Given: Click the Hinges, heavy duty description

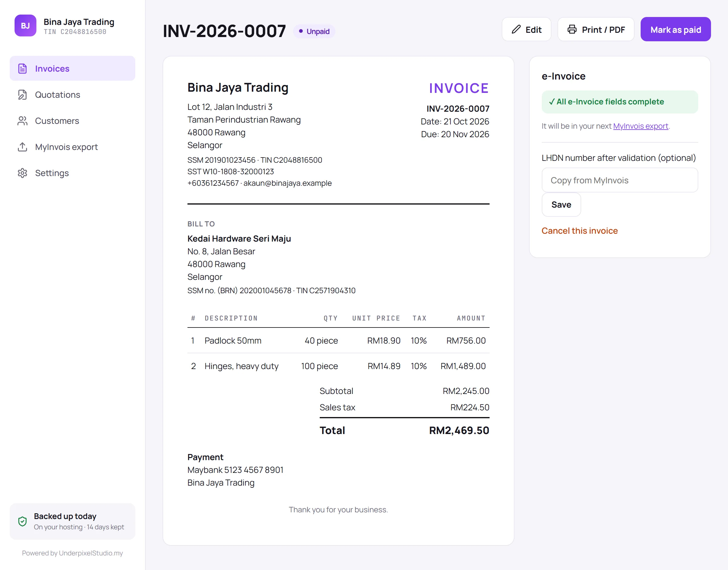Looking at the screenshot, I should click(x=241, y=366).
